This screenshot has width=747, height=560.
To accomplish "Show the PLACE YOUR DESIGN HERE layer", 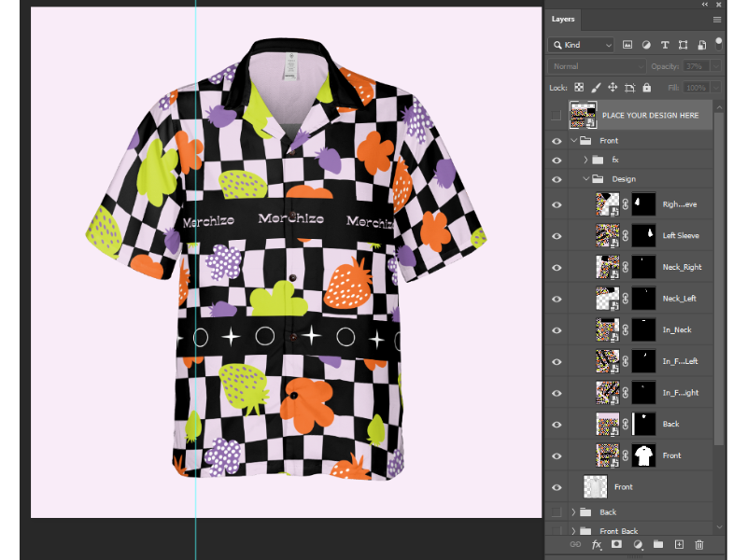I will pyautogui.click(x=557, y=116).
